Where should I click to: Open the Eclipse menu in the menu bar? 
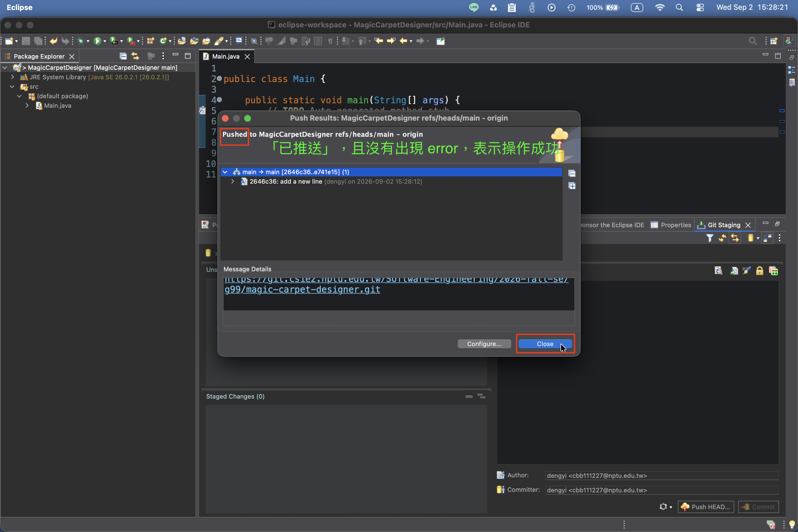(x=20, y=8)
